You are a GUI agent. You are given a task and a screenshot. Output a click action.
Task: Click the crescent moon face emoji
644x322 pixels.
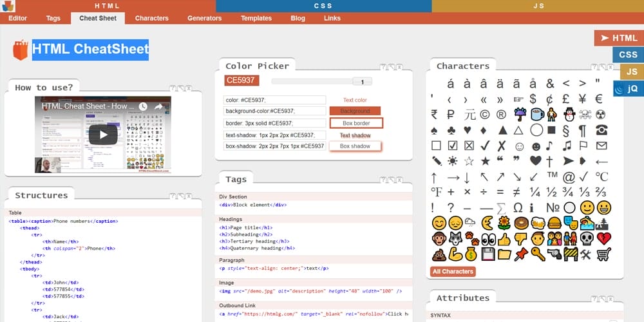click(487, 223)
